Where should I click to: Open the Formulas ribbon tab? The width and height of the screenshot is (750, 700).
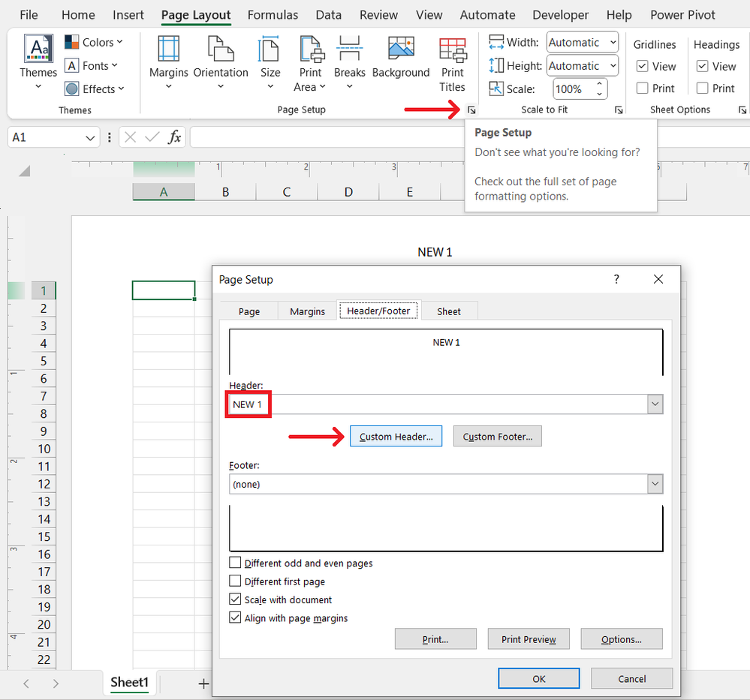(x=273, y=15)
